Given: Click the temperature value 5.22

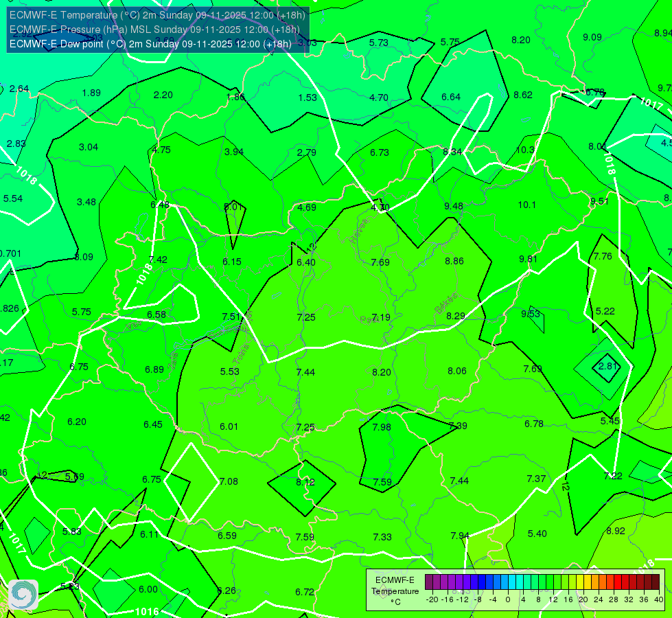Looking at the screenshot, I should click(605, 311).
